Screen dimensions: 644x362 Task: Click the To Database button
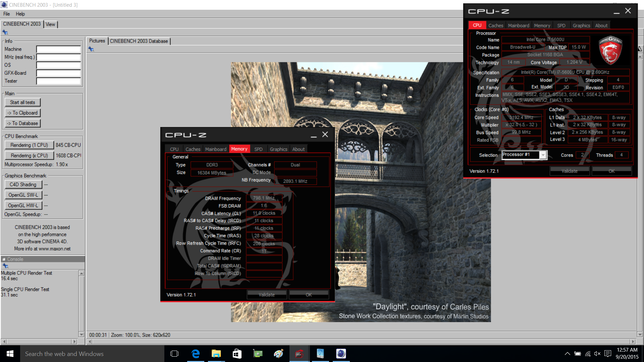click(22, 123)
